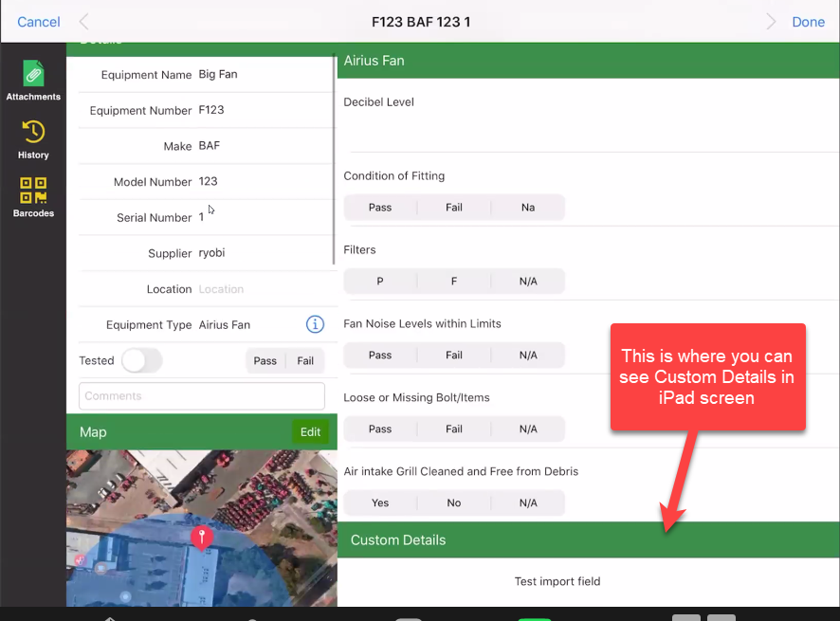Open the Attachments paperclip icon
The width and height of the screenshot is (840, 621).
[x=33, y=75]
